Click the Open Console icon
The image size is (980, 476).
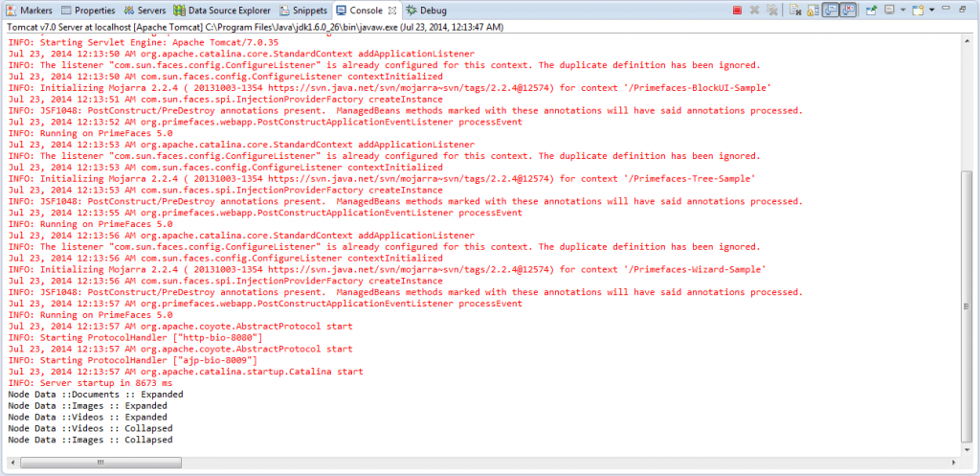pos(918,11)
